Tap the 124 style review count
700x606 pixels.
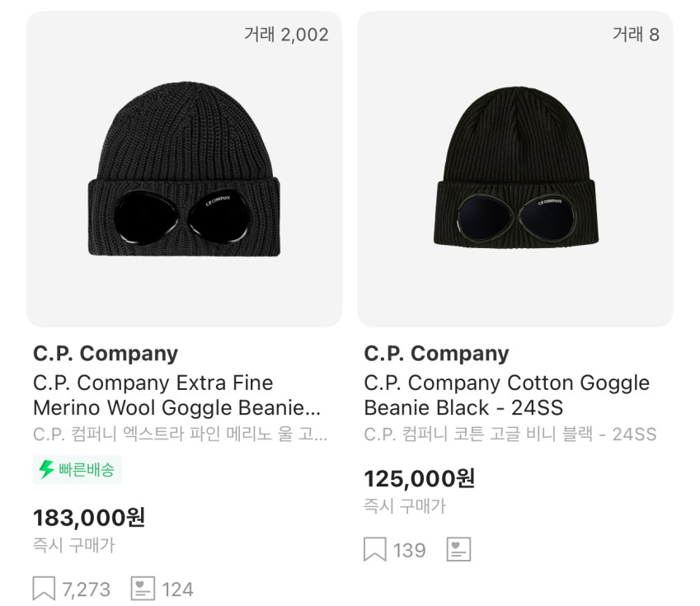[x=177, y=590]
